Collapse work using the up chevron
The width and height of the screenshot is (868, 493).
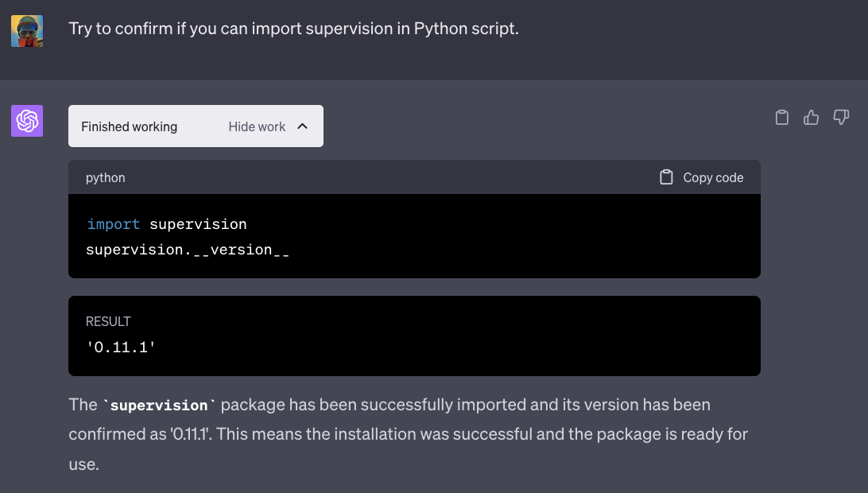click(x=302, y=126)
